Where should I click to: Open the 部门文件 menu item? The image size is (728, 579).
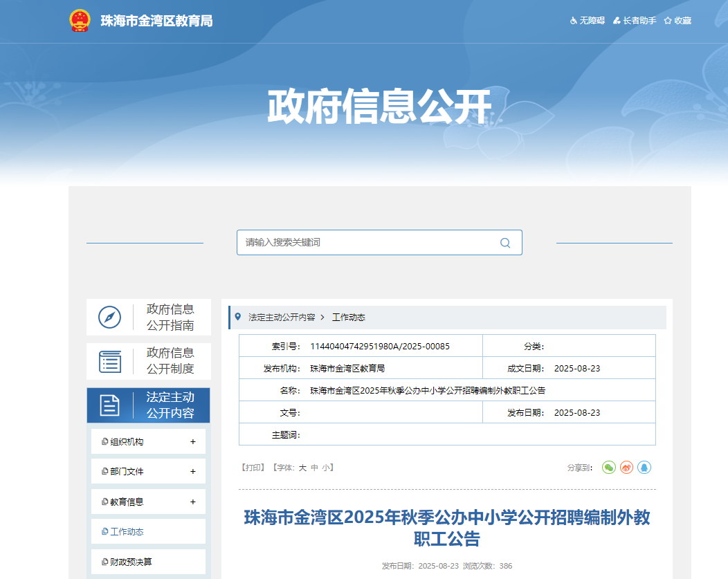126,471
